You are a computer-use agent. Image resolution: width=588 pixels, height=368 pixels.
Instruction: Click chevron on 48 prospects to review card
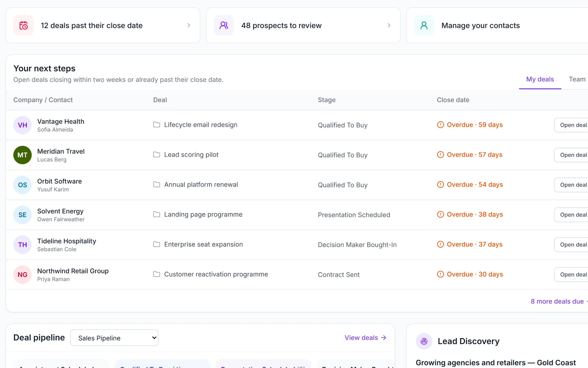pyautogui.click(x=389, y=25)
